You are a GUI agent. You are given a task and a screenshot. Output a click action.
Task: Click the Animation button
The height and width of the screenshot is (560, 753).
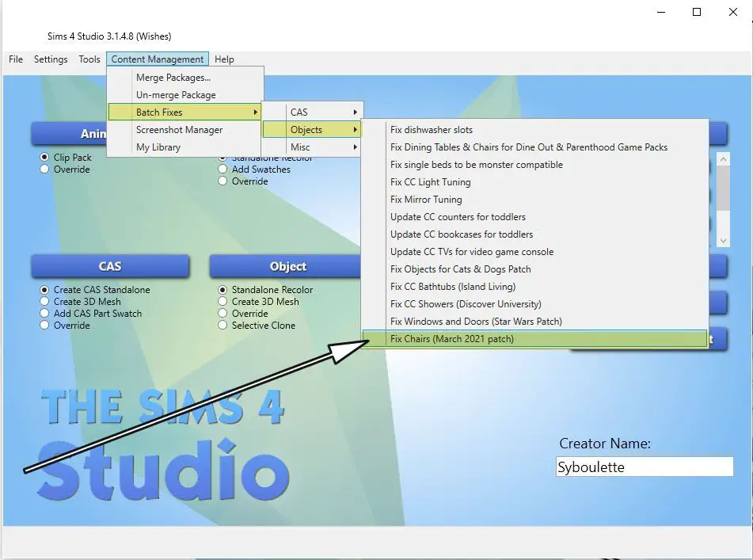click(x=69, y=134)
